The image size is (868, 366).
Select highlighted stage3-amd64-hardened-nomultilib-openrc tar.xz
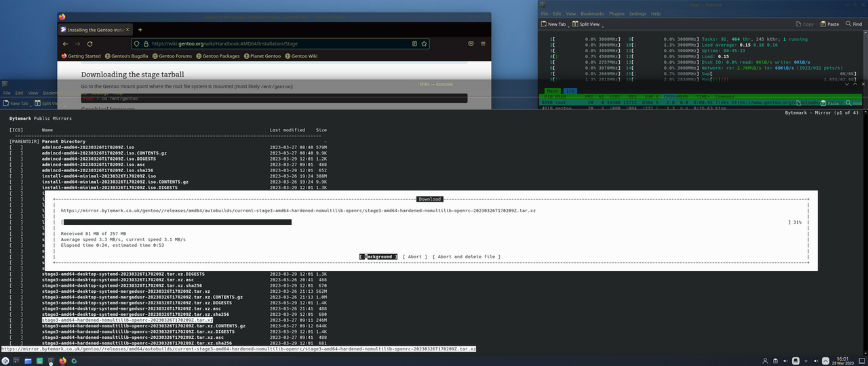127,320
